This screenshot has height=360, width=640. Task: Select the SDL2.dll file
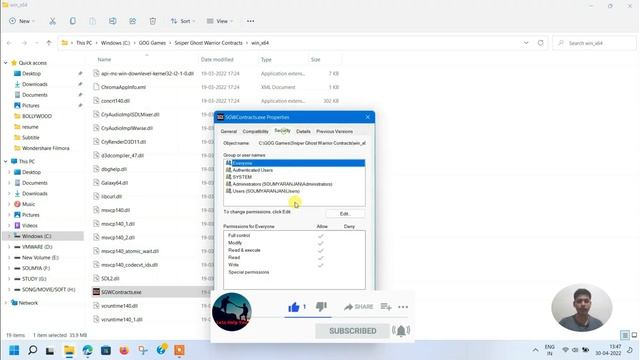tap(110, 278)
